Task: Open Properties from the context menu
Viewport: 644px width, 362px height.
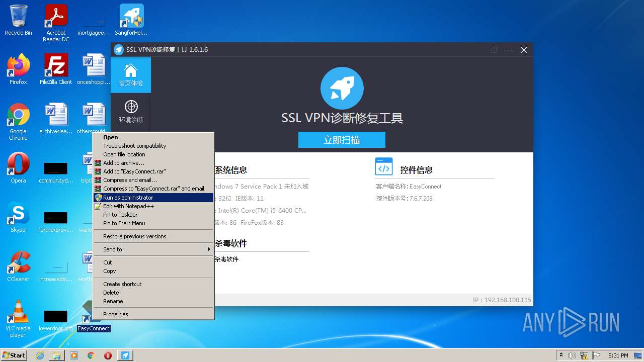Action: (153, 314)
